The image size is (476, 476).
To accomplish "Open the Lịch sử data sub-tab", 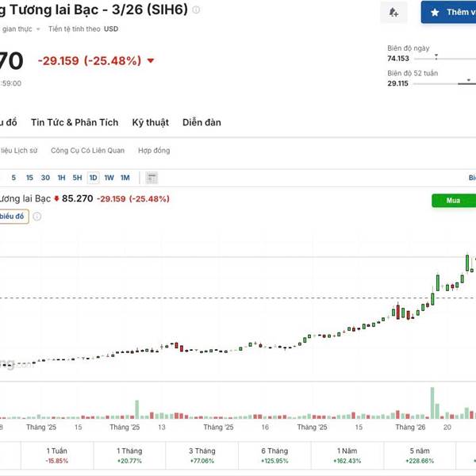I will point(18,150).
